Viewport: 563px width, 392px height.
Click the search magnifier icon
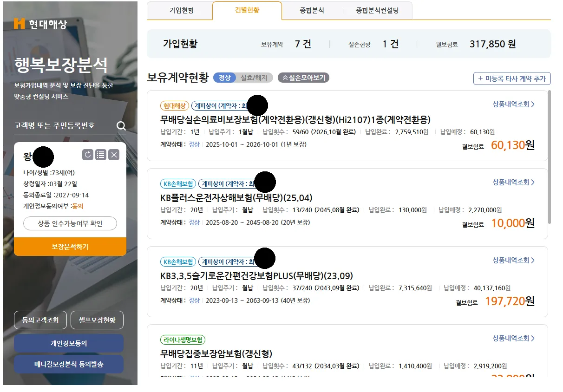121,126
